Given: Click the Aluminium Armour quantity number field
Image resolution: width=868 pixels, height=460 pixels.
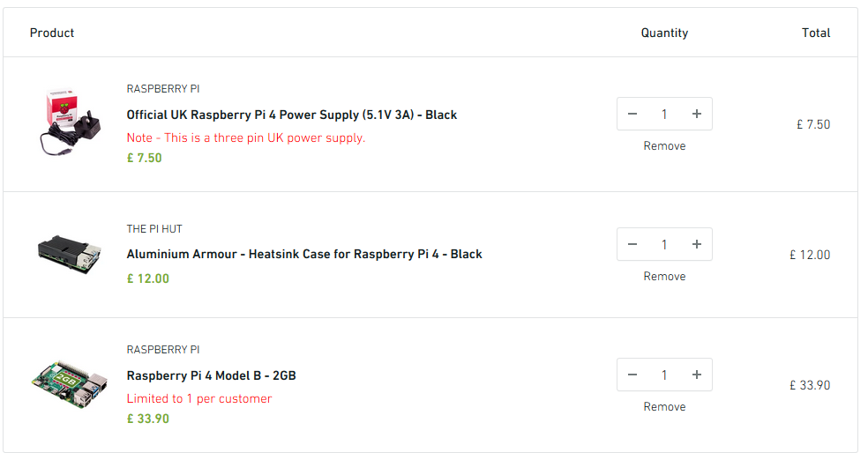Looking at the screenshot, I should tap(664, 244).
